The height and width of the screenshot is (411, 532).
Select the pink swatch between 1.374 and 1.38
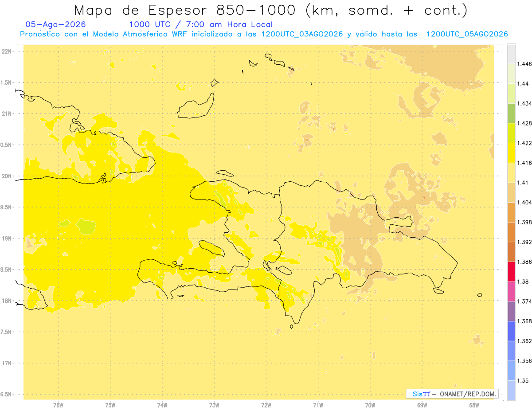[x=511, y=292]
